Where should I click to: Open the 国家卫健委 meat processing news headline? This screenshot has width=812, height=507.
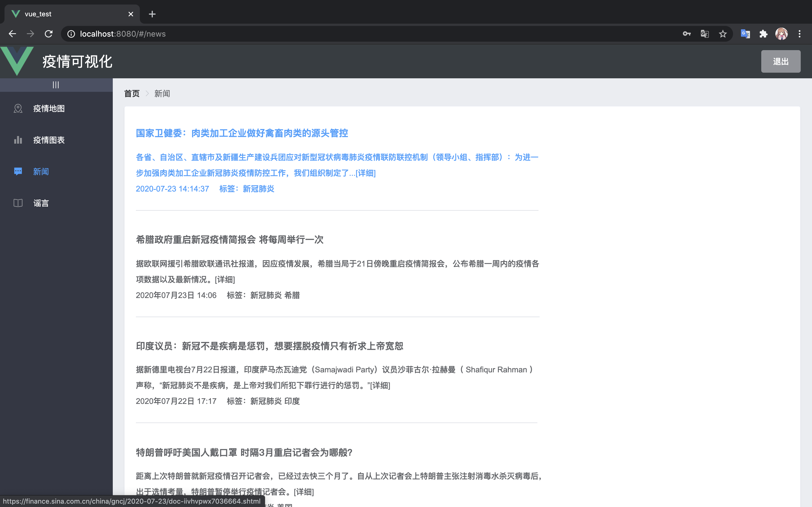click(x=242, y=133)
